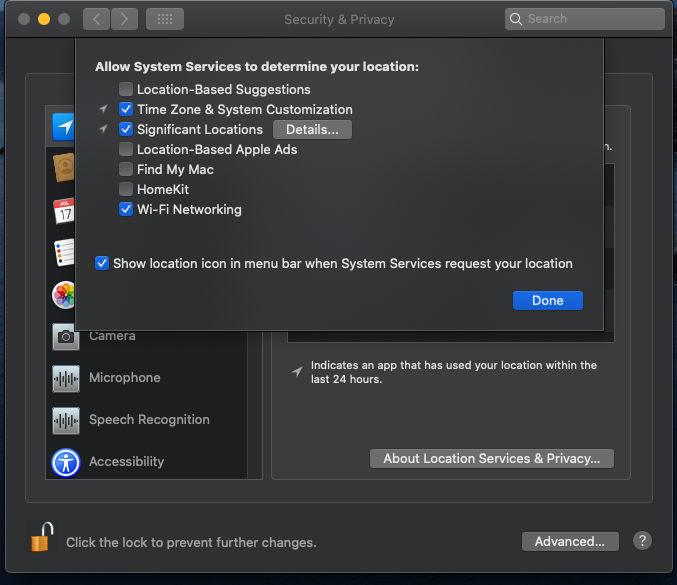Select the Contacts icon in sidebar
This screenshot has width=677, height=585.
point(64,167)
